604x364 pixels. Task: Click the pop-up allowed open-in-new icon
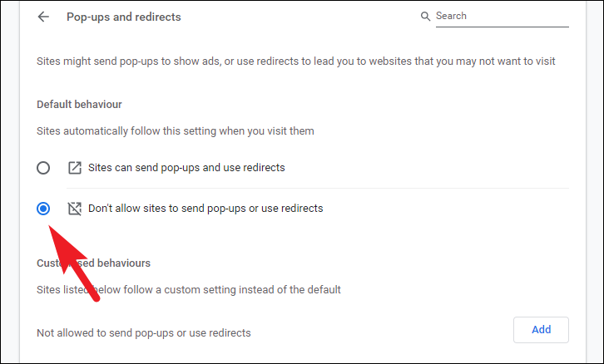click(75, 168)
